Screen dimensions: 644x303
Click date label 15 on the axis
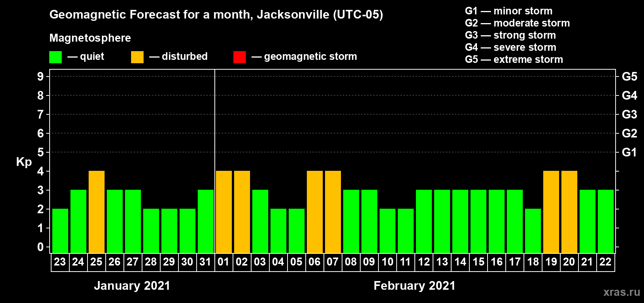[x=478, y=262]
